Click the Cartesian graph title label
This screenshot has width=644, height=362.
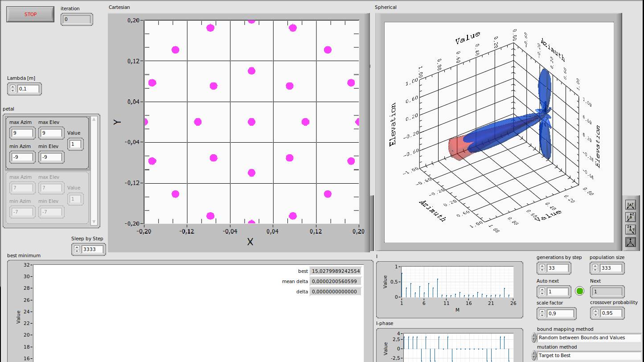(119, 7)
